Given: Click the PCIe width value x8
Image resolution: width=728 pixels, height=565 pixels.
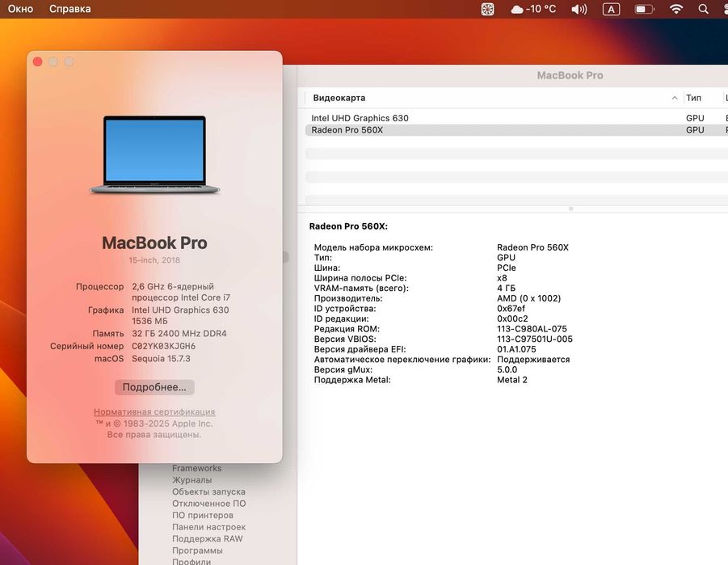Looking at the screenshot, I should [x=502, y=278].
